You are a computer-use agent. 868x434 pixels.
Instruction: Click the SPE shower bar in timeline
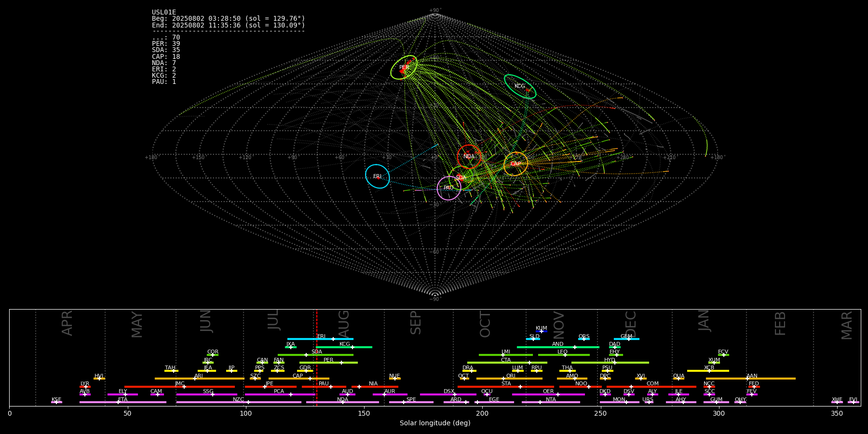point(411,402)
